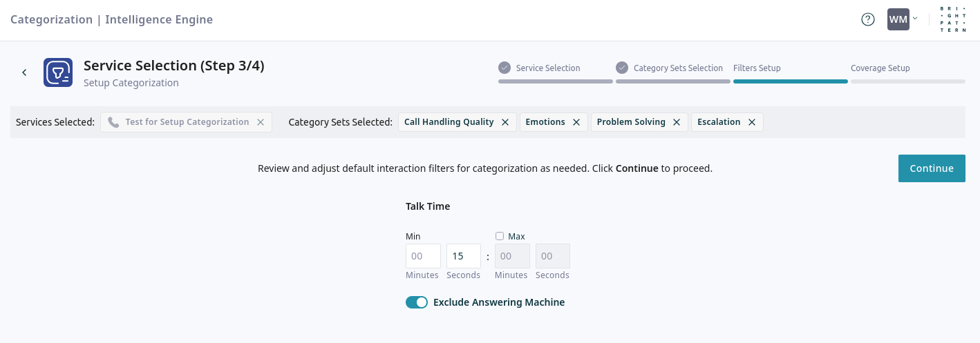Toggle Exclude Answering Machine switch off
This screenshot has width=980, height=343.
coord(417,302)
